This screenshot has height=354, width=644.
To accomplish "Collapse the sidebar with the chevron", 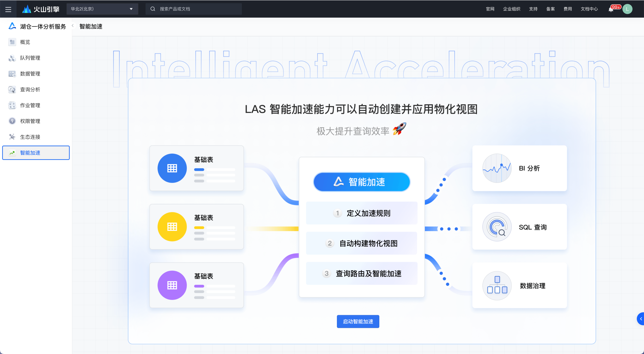I will click(72, 26).
